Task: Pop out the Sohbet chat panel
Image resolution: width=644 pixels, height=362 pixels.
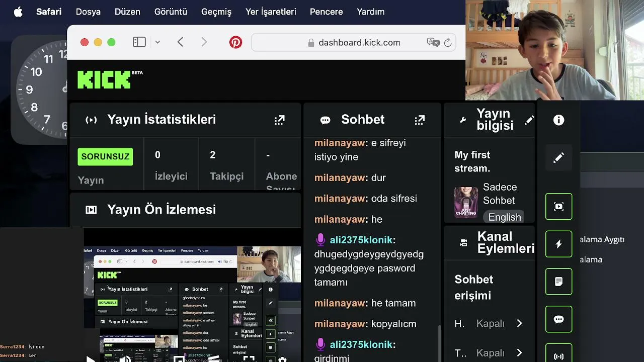Action: 420,120
